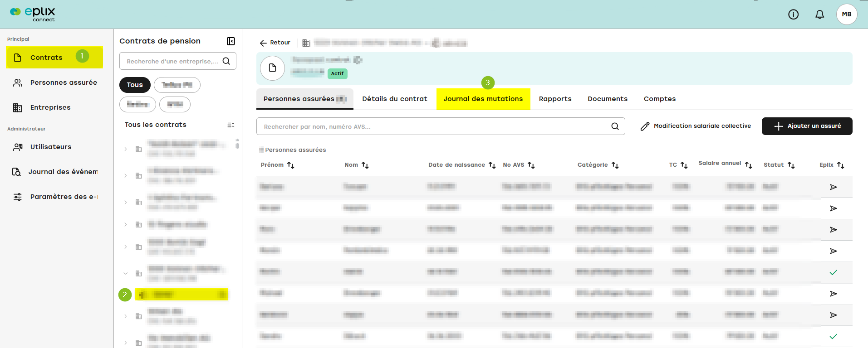Click the round document icon in the contract header

click(272, 68)
